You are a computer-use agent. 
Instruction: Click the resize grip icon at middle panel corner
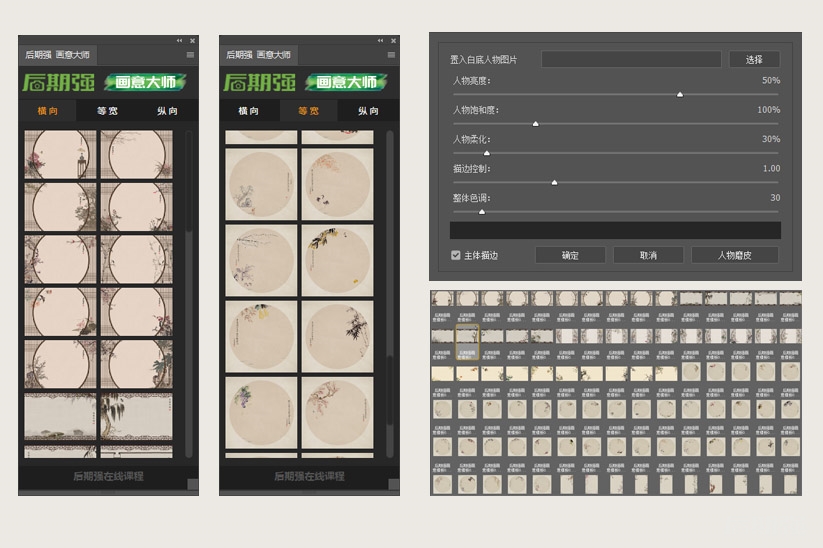click(394, 484)
